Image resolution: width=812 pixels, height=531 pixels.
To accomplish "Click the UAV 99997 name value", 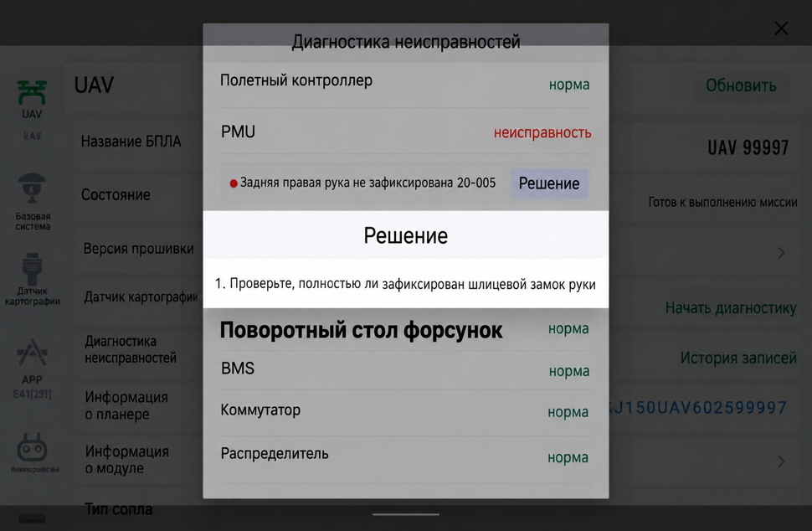I will click(x=748, y=148).
